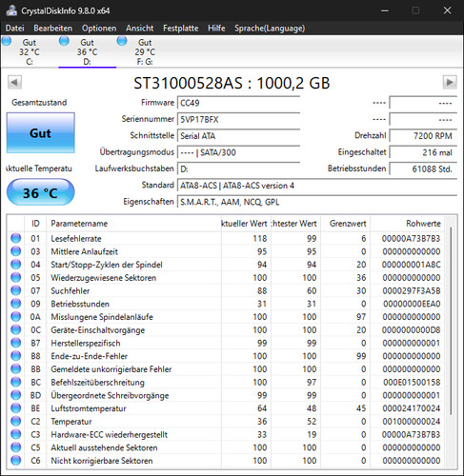The height and width of the screenshot is (476, 464).
Task: Click status icon for 09 Betriebsstunden row
Action: coord(16,304)
